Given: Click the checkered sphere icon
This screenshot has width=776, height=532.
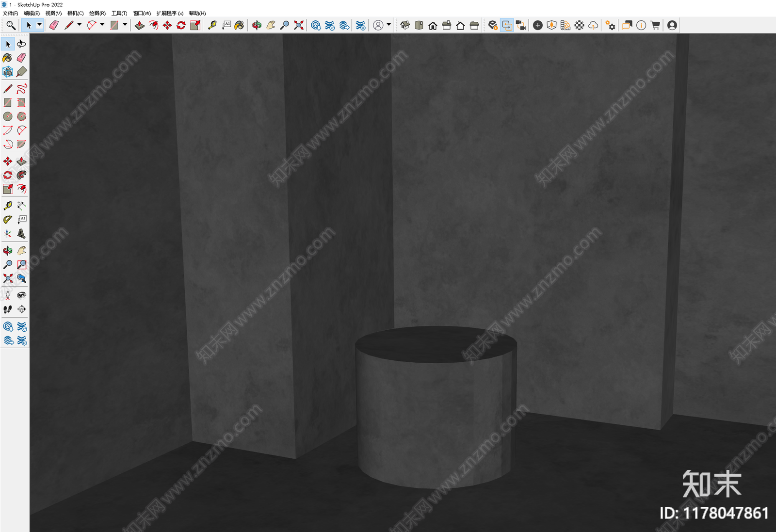Looking at the screenshot, I should click(579, 25).
